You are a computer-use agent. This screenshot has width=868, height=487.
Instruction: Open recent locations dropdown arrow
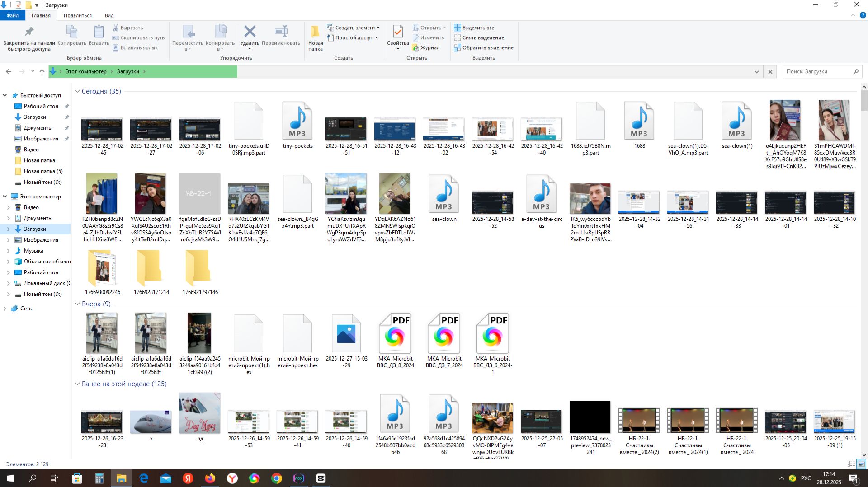33,71
